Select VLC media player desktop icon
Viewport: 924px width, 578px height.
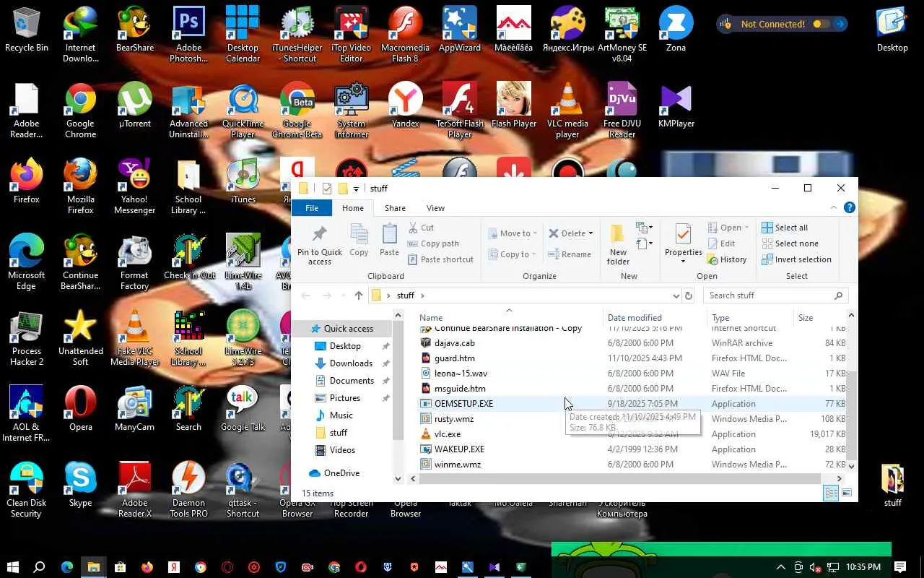tap(567, 111)
